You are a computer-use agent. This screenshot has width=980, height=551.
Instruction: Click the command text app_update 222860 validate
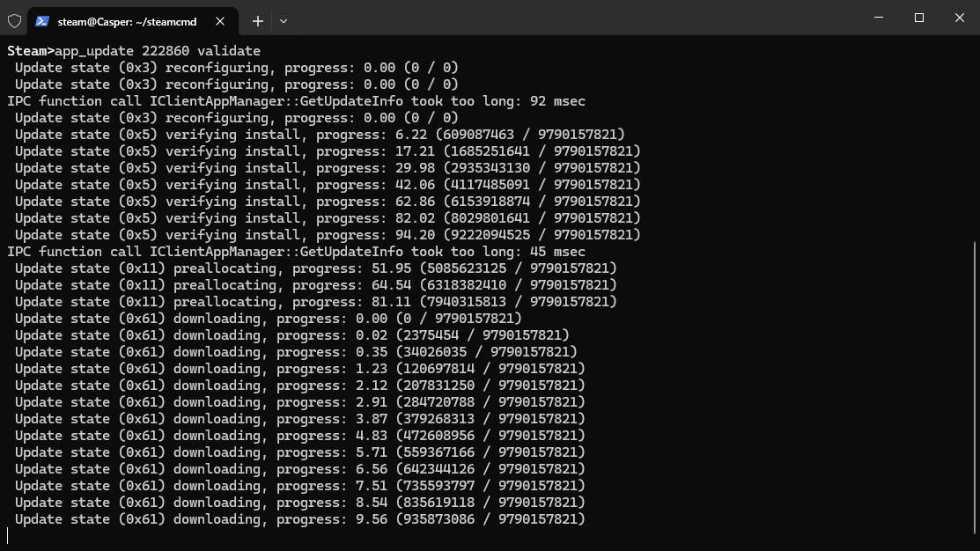point(158,50)
